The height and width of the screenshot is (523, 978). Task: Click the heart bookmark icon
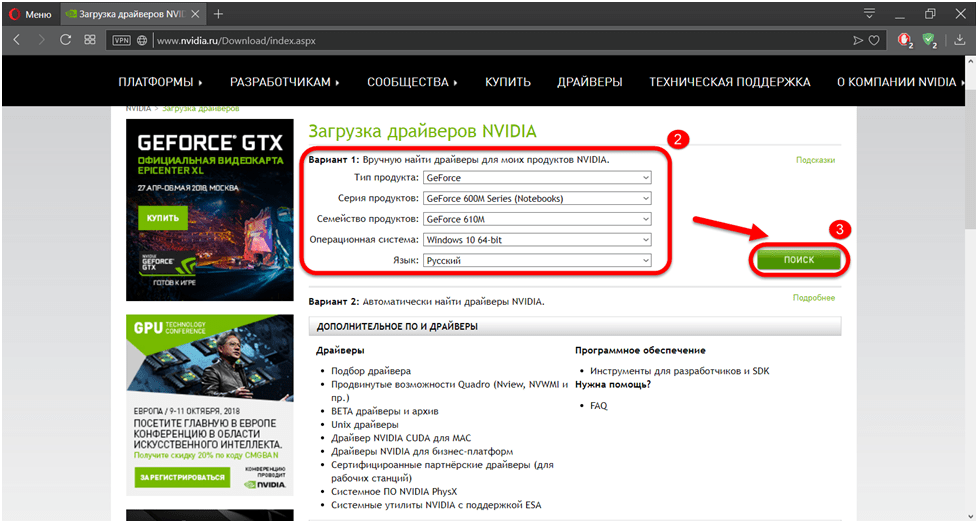point(874,41)
